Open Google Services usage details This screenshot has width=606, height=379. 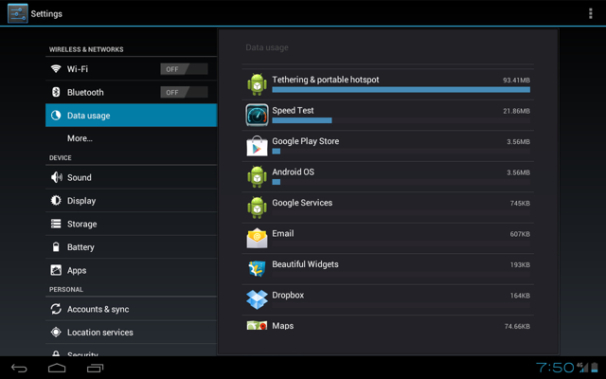388,207
